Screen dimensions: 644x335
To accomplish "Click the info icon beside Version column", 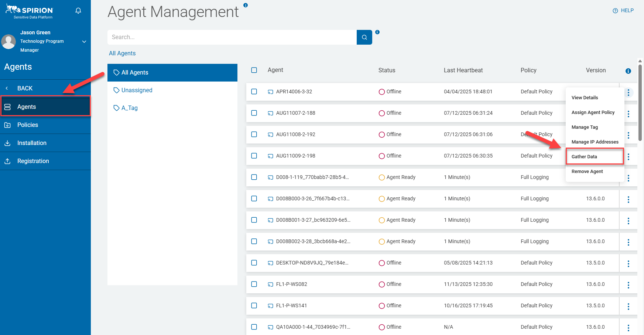I will (x=628, y=71).
